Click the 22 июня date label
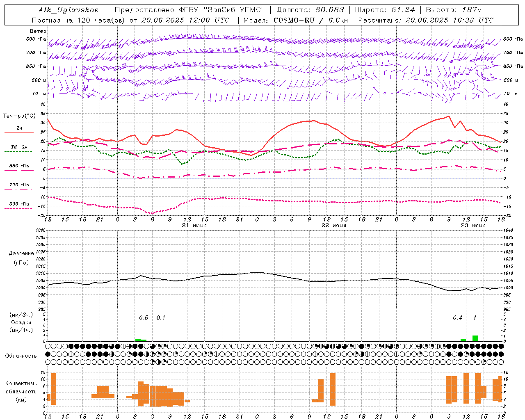 tap(334, 226)
